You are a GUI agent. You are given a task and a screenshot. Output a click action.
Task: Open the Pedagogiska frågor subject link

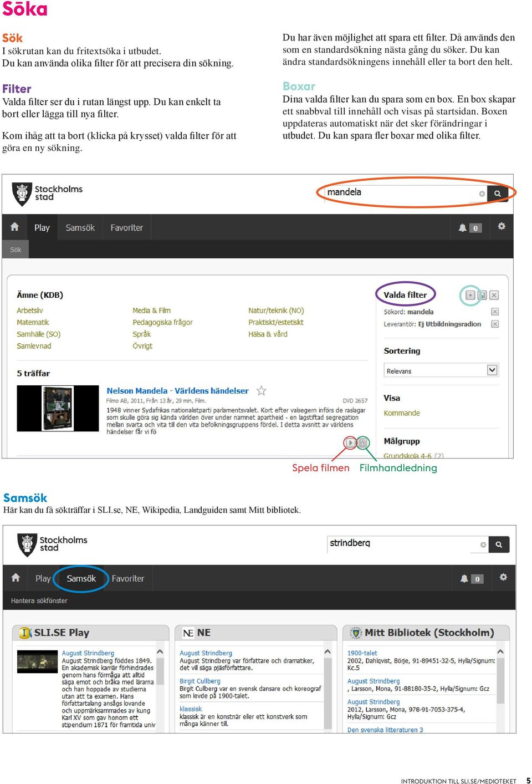point(163,322)
